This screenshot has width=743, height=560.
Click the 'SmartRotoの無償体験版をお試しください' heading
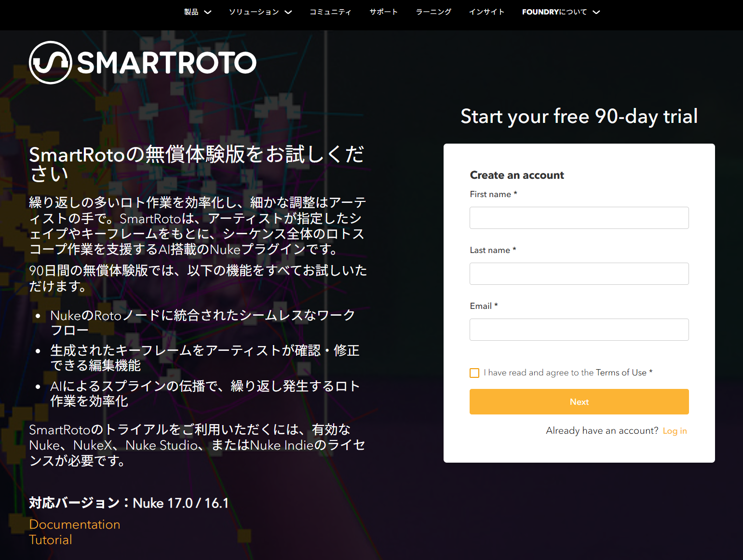(197, 164)
